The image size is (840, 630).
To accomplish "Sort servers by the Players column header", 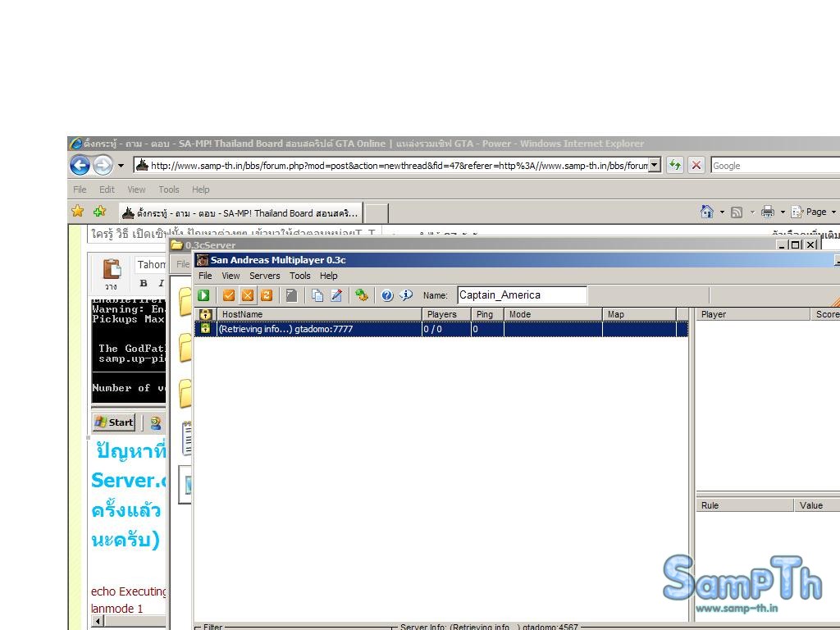I will point(446,314).
